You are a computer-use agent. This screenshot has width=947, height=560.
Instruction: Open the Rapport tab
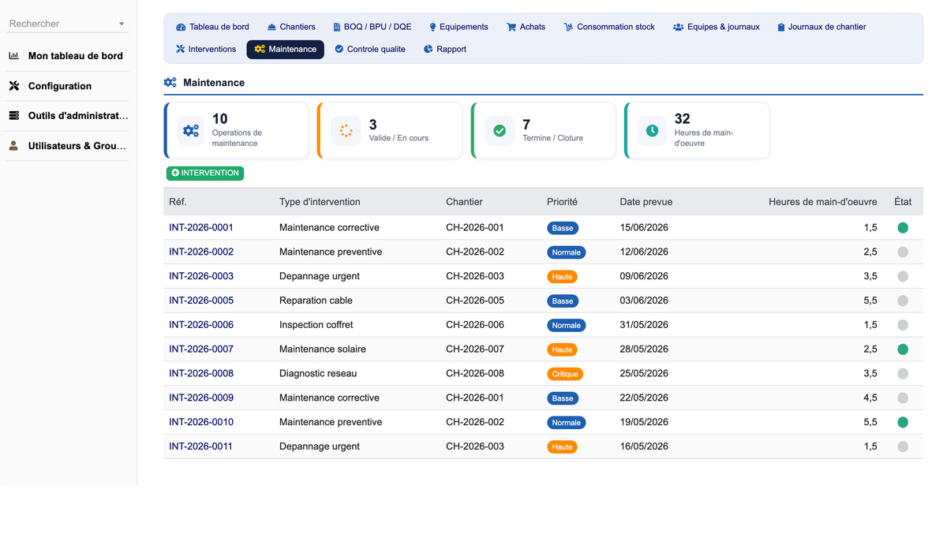[x=445, y=49]
